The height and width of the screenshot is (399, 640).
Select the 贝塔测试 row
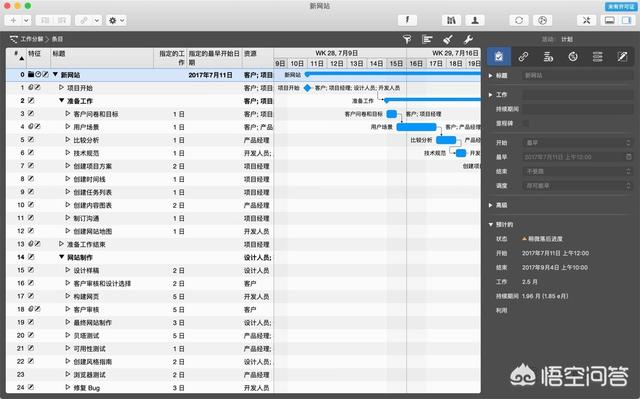pos(140,335)
